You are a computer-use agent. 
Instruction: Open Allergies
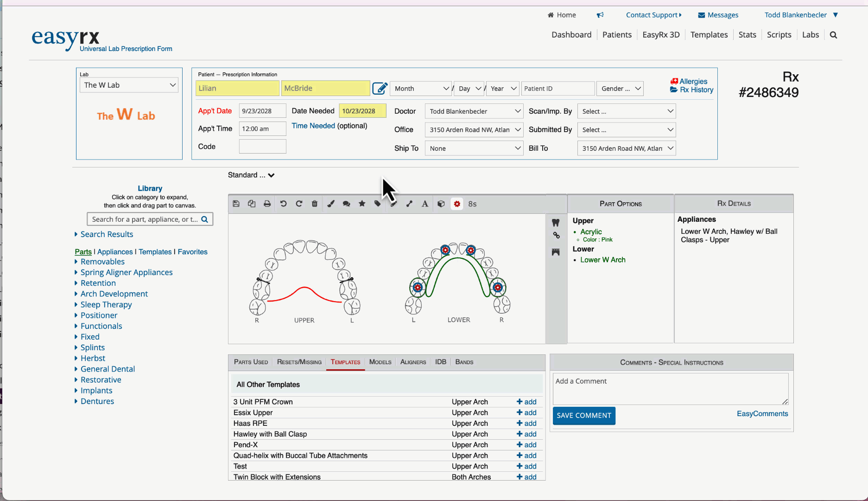(689, 81)
